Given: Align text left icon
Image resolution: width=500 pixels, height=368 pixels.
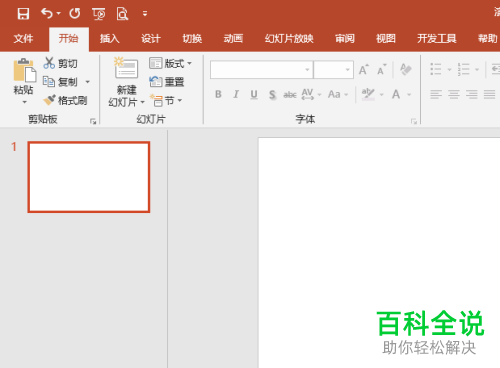Looking at the screenshot, I should (x=436, y=95).
